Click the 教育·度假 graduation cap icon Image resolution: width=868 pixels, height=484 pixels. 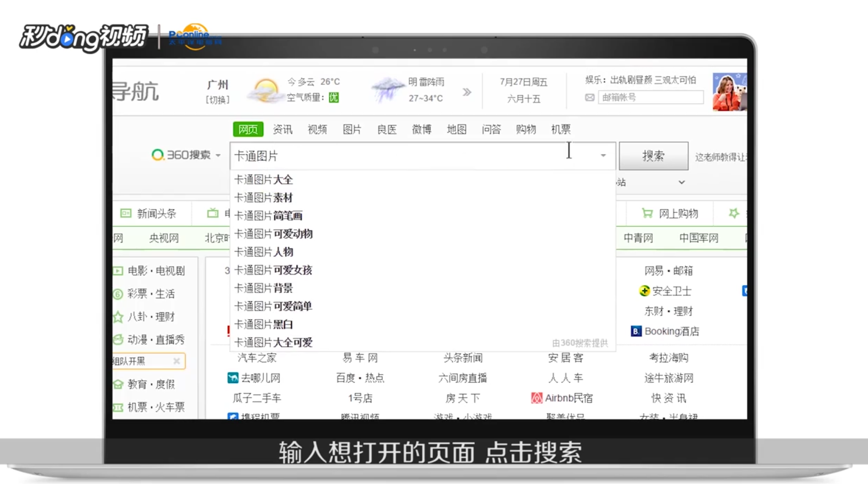[117, 384]
